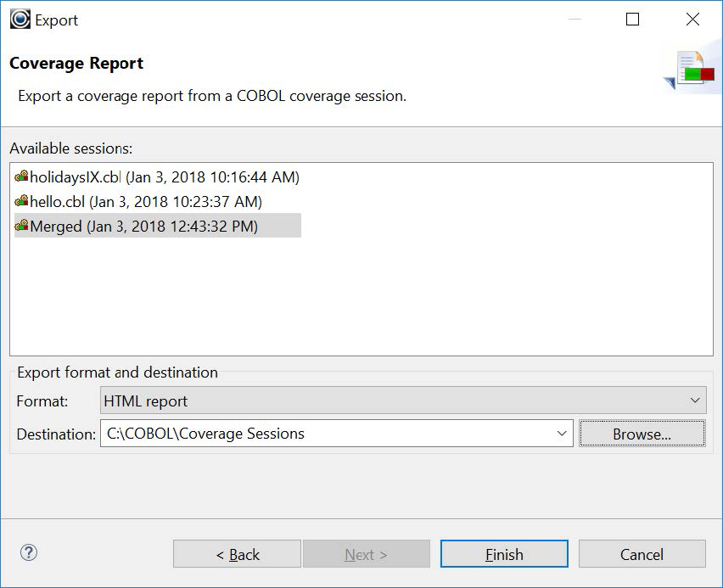Click Browse to choose a destination folder
Image resolution: width=723 pixels, height=588 pixels.
click(642, 433)
